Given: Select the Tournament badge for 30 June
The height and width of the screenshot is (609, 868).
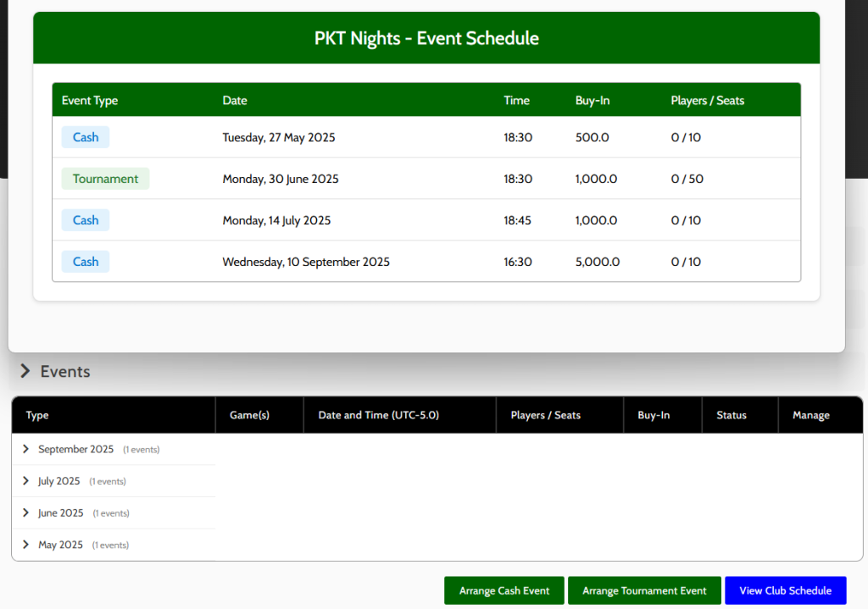Looking at the screenshot, I should point(105,179).
